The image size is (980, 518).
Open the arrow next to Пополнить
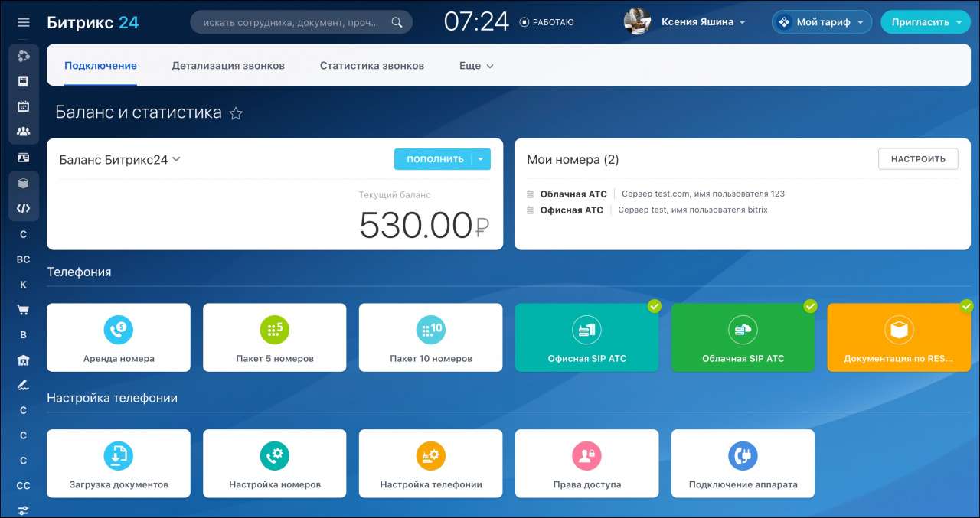tap(480, 159)
